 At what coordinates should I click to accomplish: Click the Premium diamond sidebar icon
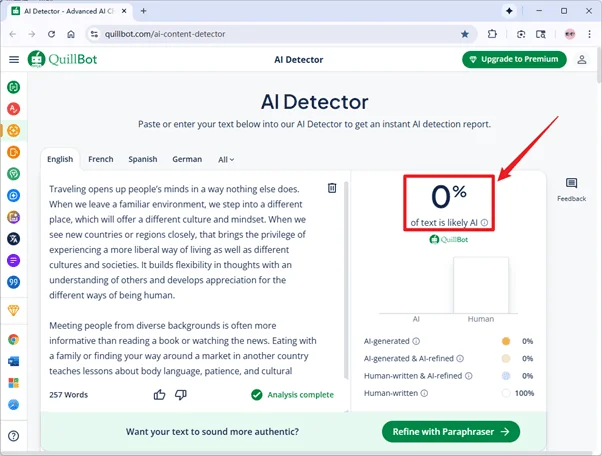(x=13, y=310)
